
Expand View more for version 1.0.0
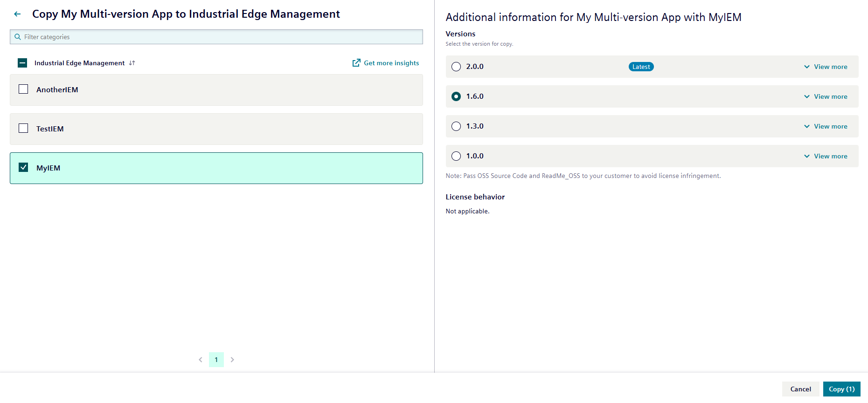(826, 156)
